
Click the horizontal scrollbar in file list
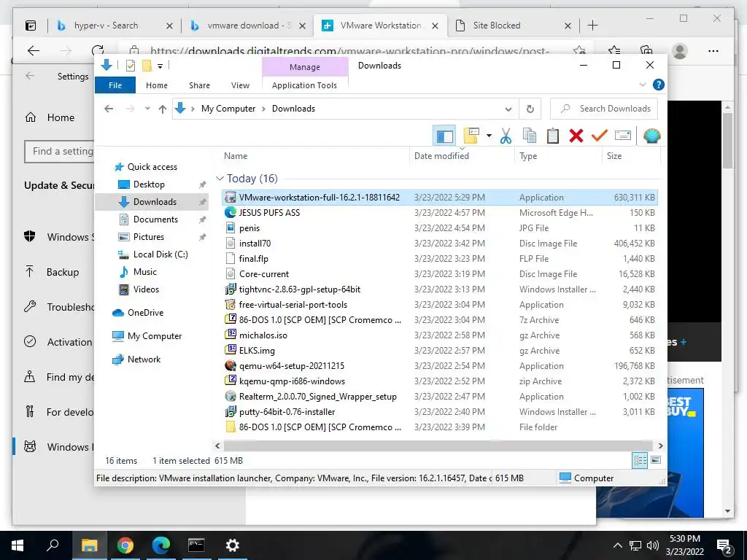tap(438, 446)
